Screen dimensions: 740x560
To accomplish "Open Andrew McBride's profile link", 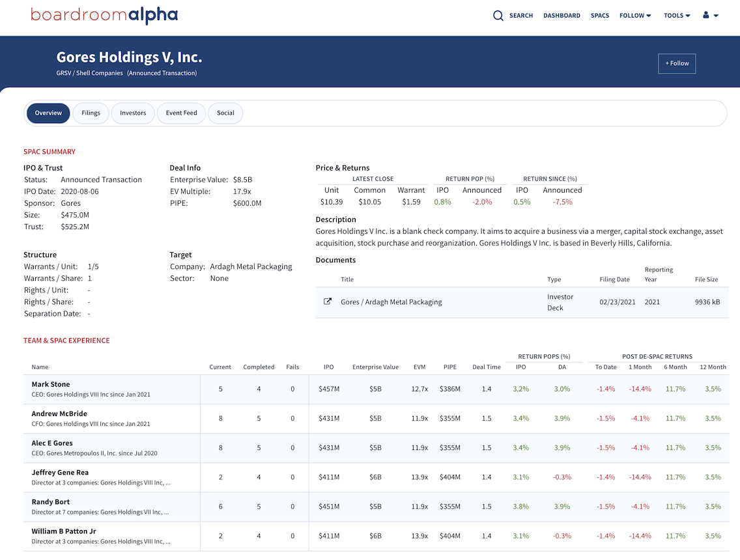I will [59, 413].
